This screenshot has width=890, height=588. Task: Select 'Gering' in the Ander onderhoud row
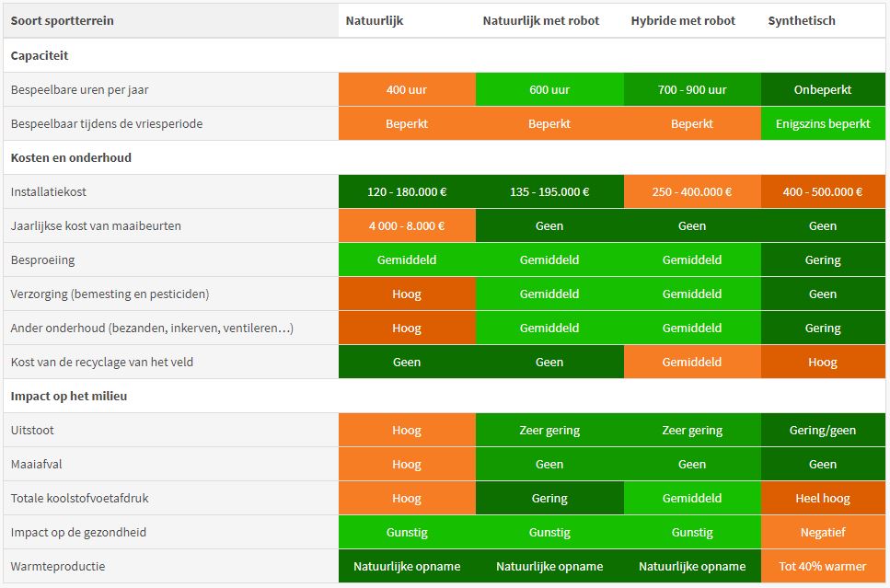point(823,329)
